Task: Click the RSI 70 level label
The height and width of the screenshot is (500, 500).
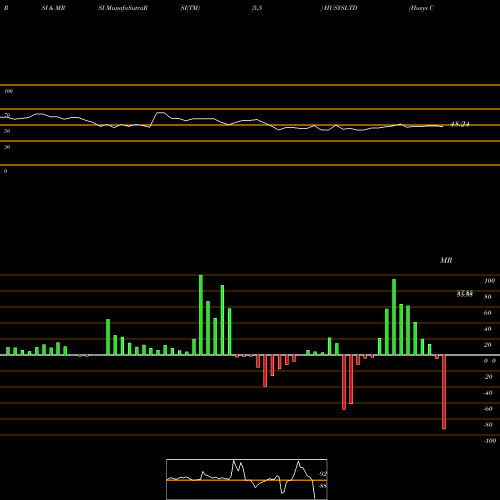Action: tap(7, 115)
